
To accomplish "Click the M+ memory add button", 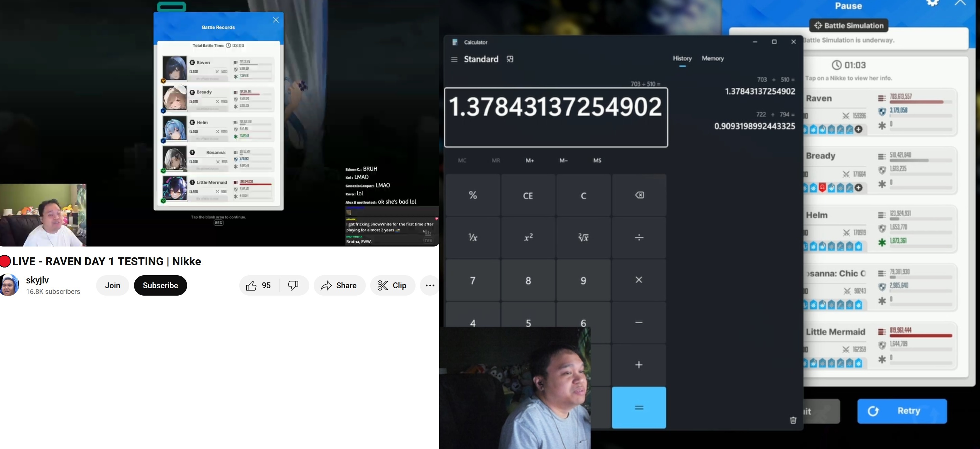I will pos(530,160).
